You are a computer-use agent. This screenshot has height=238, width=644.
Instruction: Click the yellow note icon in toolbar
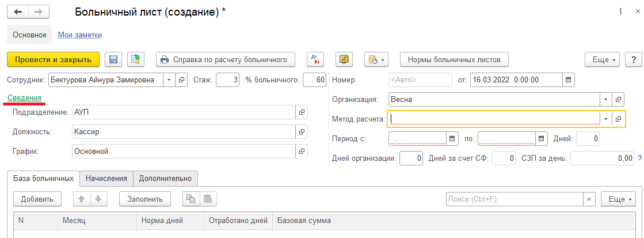click(345, 59)
